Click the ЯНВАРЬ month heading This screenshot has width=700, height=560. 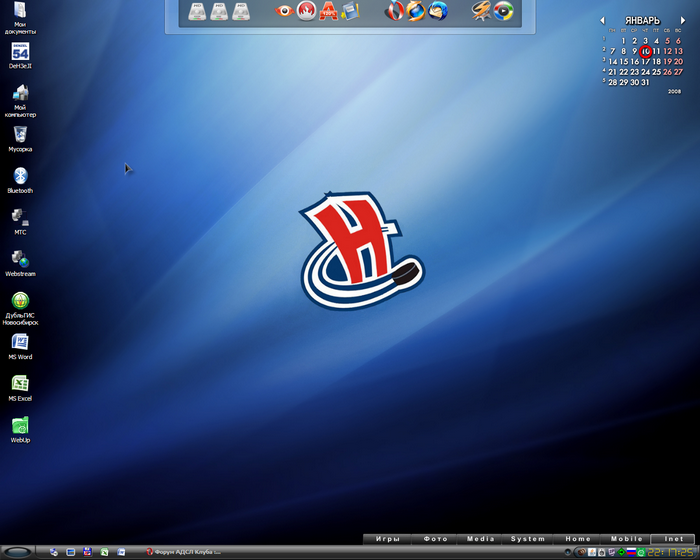click(x=642, y=21)
